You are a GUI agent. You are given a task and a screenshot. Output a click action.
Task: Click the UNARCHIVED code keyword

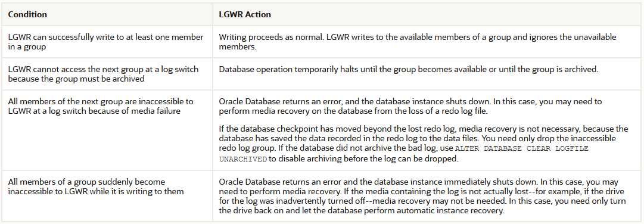pyautogui.click(x=243, y=158)
